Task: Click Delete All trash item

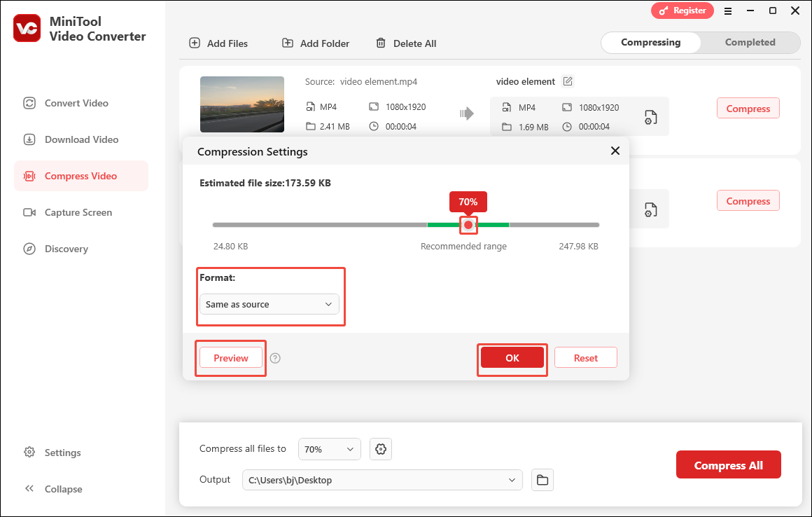Action: click(x=406, y=43)
